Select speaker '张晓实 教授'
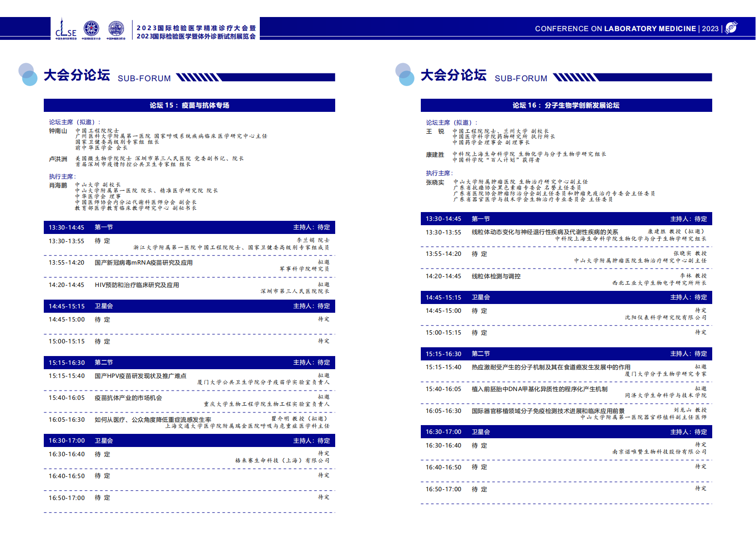This screenshot has width=756, height=536. tap(690, 253)
